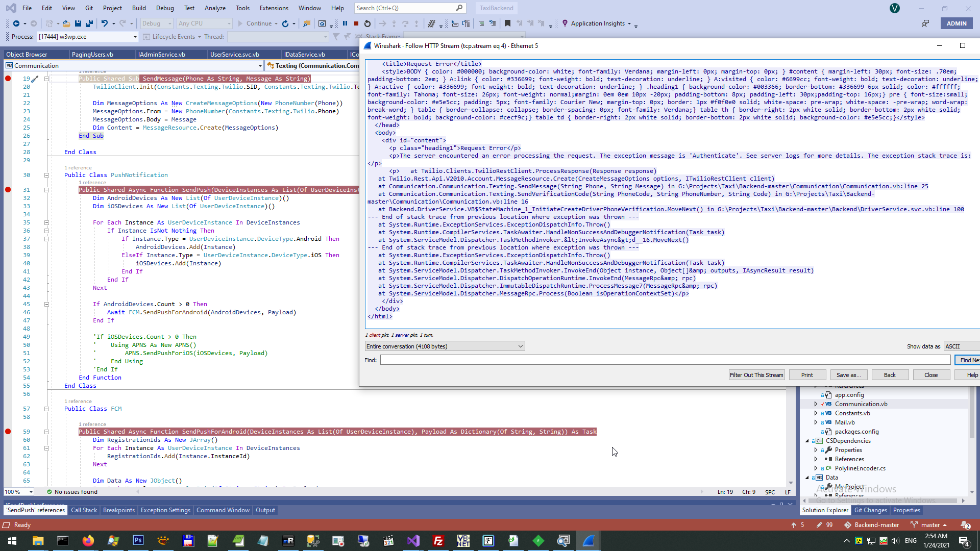Click the Save All toolbar icon
980x551 pixels.
point(89,23)
